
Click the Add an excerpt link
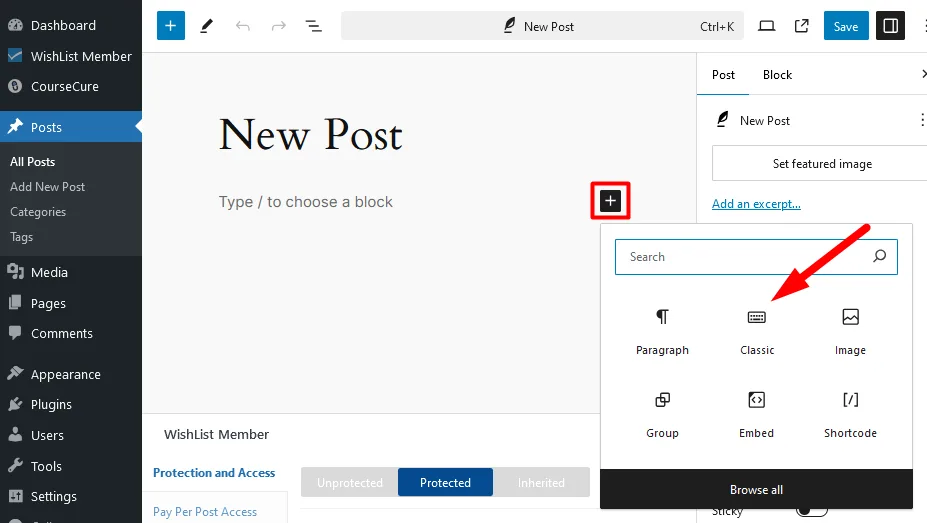point(756,204)
